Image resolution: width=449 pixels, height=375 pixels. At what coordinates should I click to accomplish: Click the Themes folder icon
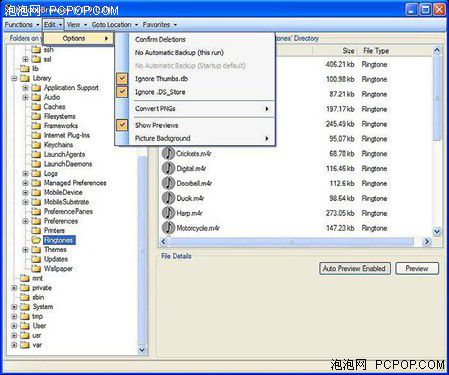coord(36,249)
